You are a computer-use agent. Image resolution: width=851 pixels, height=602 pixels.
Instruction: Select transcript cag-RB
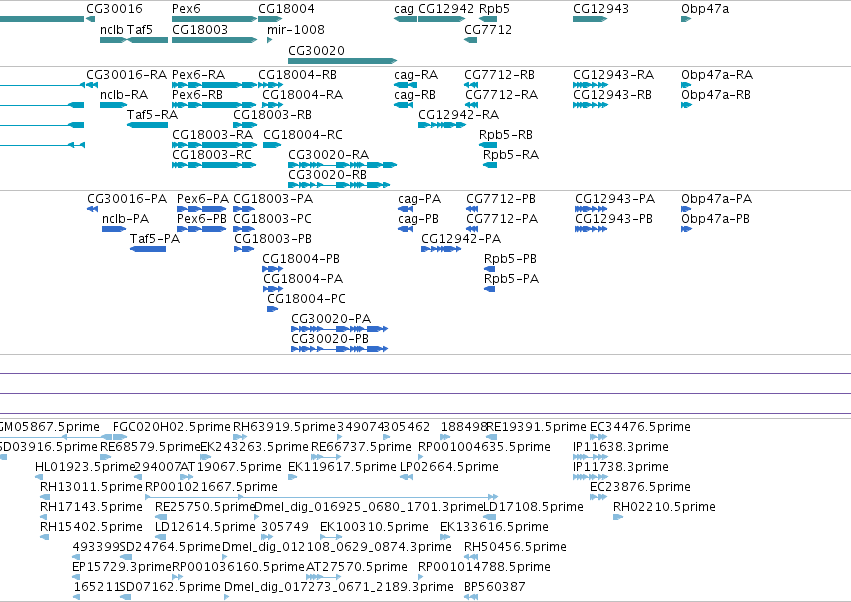pyautogui.click(x=415, y=94)
